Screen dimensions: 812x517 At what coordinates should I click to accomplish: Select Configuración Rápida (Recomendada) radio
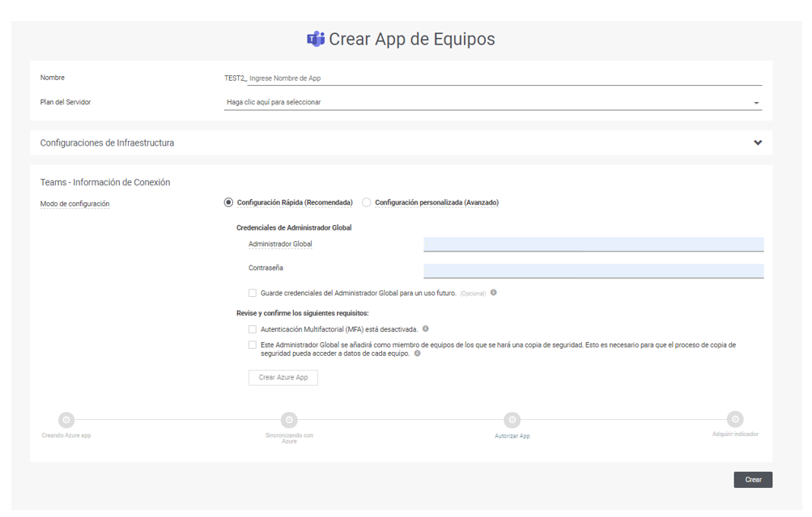[228, 202]
